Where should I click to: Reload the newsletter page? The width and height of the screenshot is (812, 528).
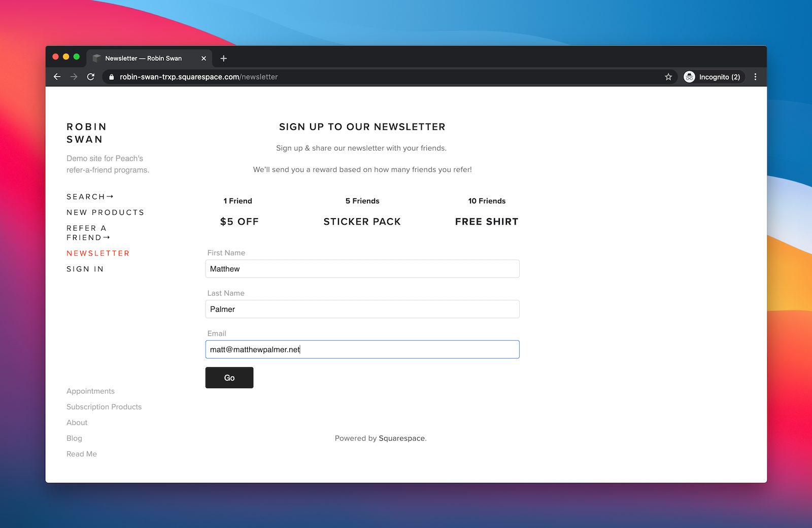tap(91, 77)
